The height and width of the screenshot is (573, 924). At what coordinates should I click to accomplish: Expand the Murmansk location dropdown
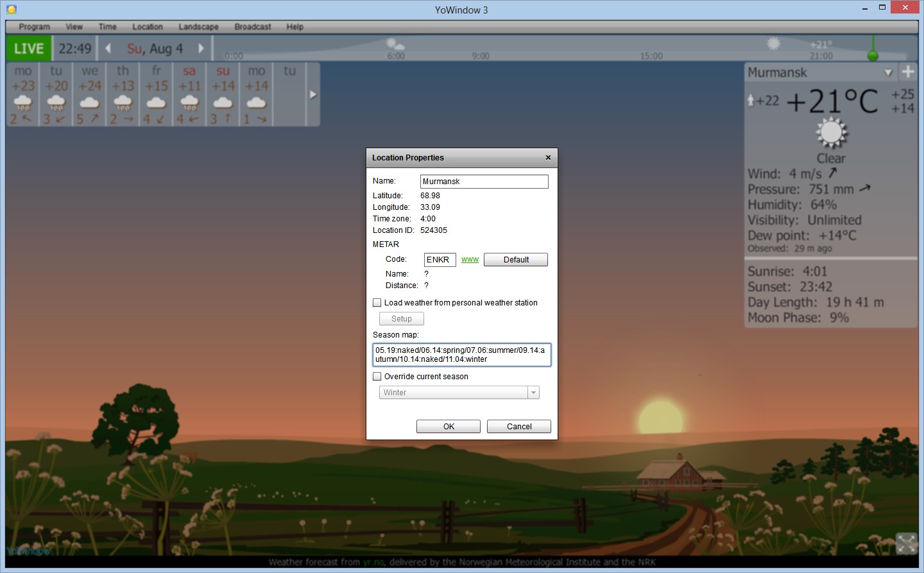click(x=888, y=73)
